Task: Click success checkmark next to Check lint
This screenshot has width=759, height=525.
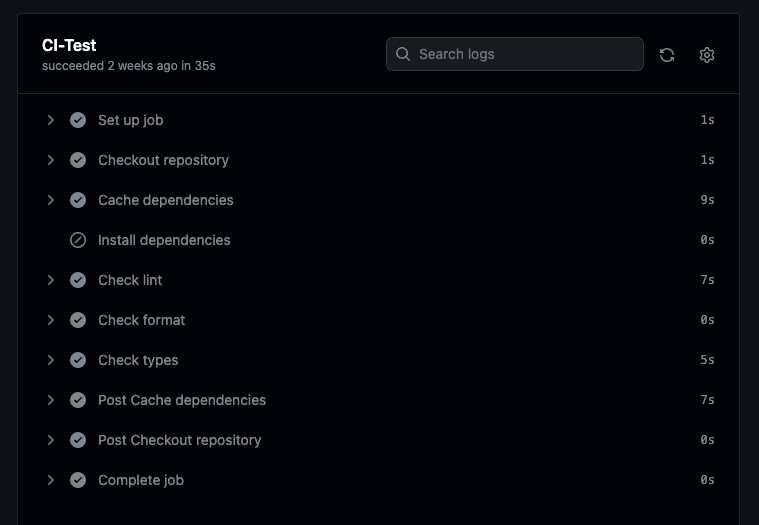Action: pyautogui.click(x=78, y=280)
